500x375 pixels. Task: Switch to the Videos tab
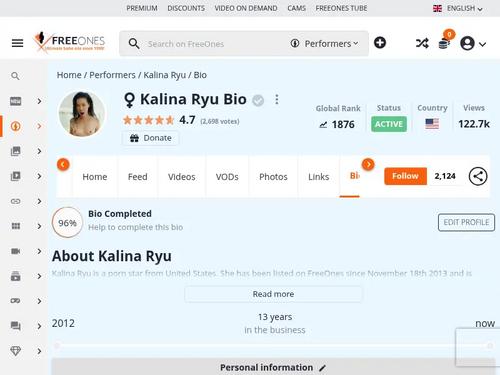[181, 177]
